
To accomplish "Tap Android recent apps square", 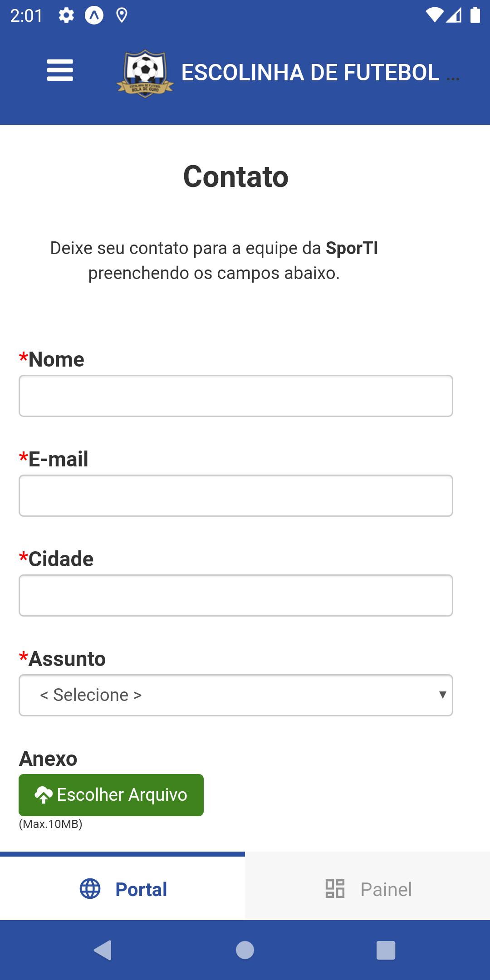I will click(x=386, y=950).
